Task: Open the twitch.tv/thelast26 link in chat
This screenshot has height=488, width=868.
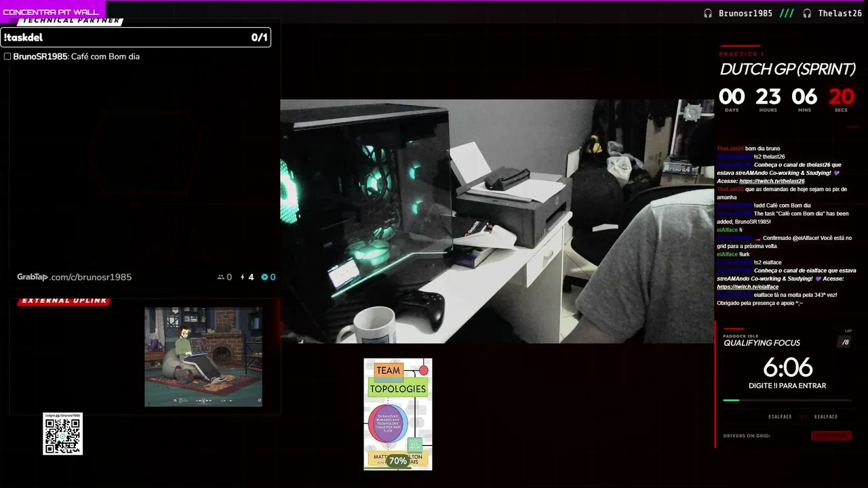Action: (x=772, y=181)
